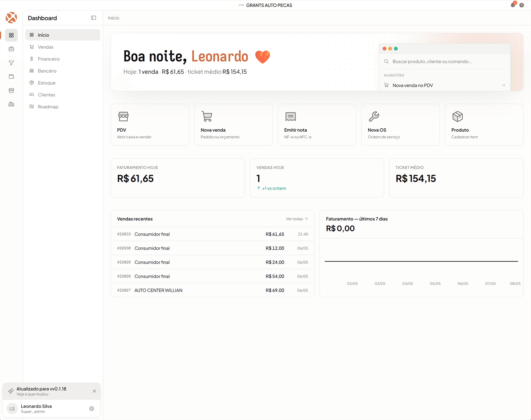
Task: Open Nova OS service order card
Action: (x=400, y=125)
